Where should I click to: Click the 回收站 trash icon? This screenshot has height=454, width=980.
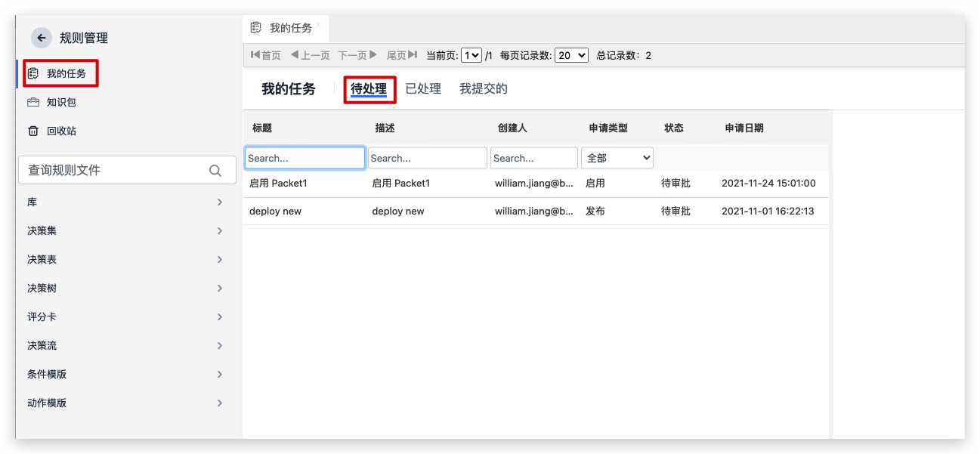(x=33, y=131)
